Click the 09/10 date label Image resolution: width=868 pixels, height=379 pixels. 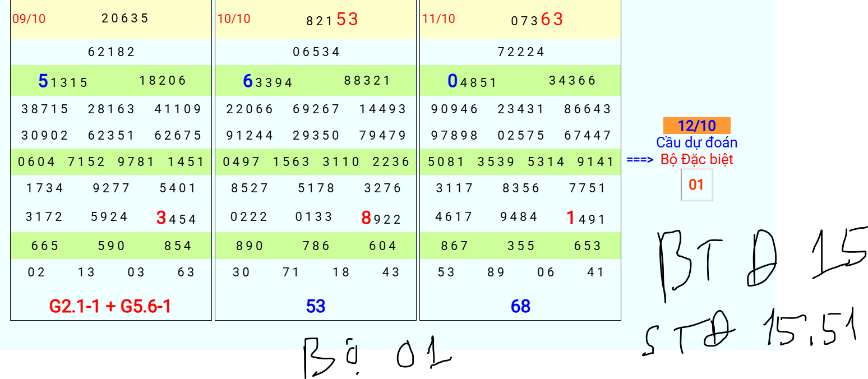coord(29,19)
